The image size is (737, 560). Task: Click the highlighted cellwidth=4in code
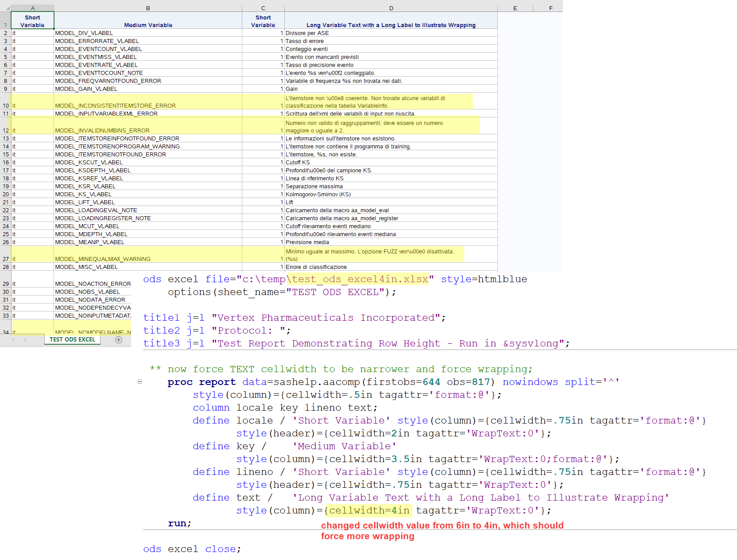tap(369, 510)
